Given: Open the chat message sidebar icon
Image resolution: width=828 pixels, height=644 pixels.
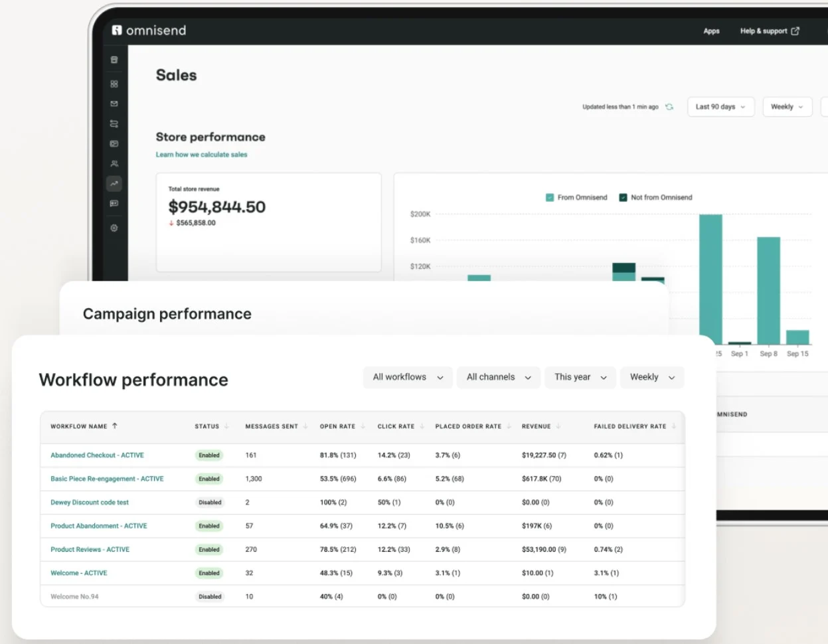Looking at the screenshot, I should point(114,203).
